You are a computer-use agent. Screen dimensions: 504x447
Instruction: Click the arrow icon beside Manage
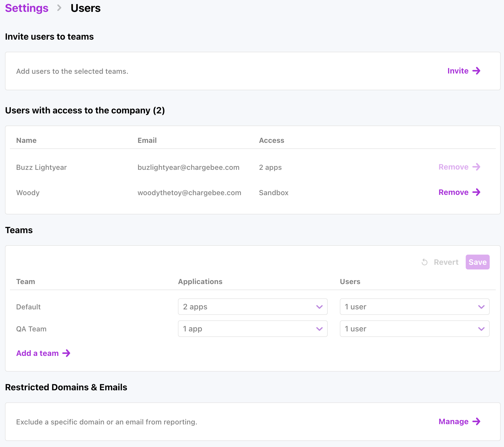coord(476,422)
